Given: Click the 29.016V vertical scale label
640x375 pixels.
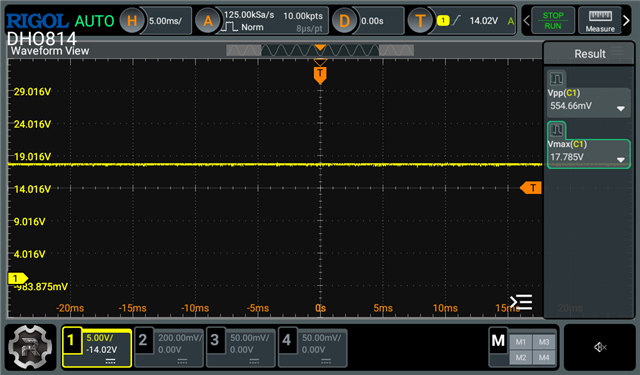Looking at the screenshot, I should (32, 91).
